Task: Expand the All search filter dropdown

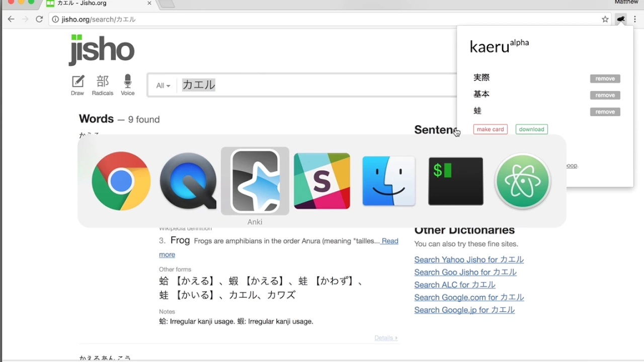Action: (163, 85)
